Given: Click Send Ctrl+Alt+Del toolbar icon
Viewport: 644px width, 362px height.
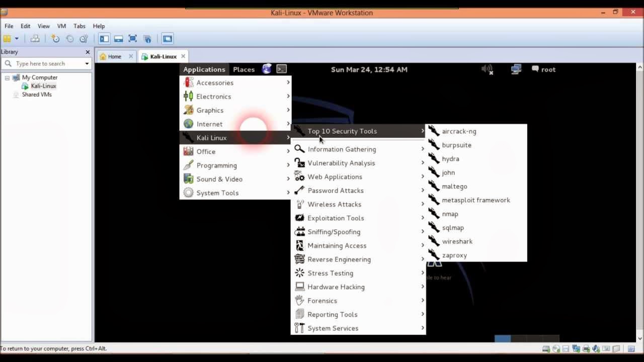Looking at the screenshot, I should coord(35,39).
